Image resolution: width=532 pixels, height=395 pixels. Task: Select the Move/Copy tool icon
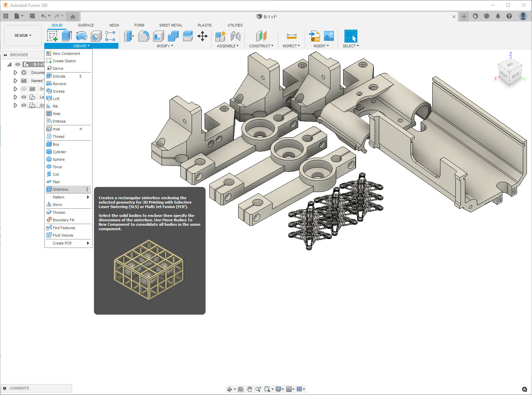pos(203,36)
